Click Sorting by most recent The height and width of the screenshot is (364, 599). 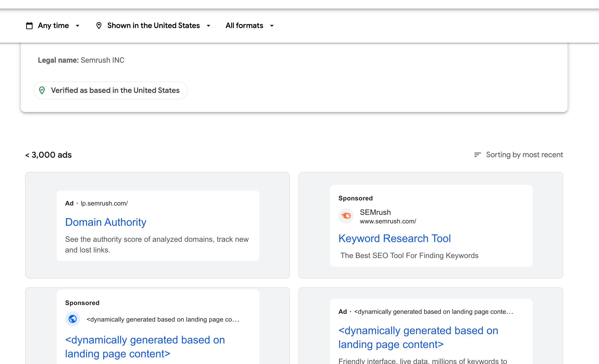click(x=524, y=155)
